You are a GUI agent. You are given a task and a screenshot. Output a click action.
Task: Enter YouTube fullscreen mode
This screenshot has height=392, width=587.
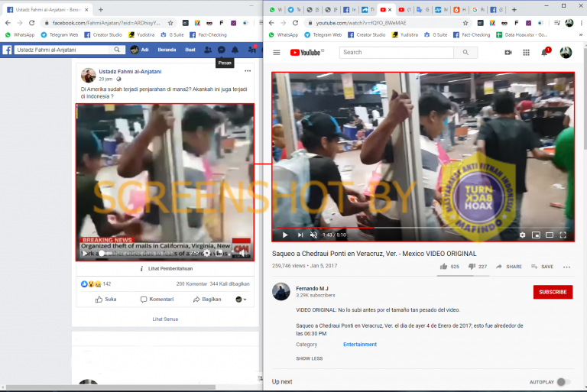pos(563,235)
